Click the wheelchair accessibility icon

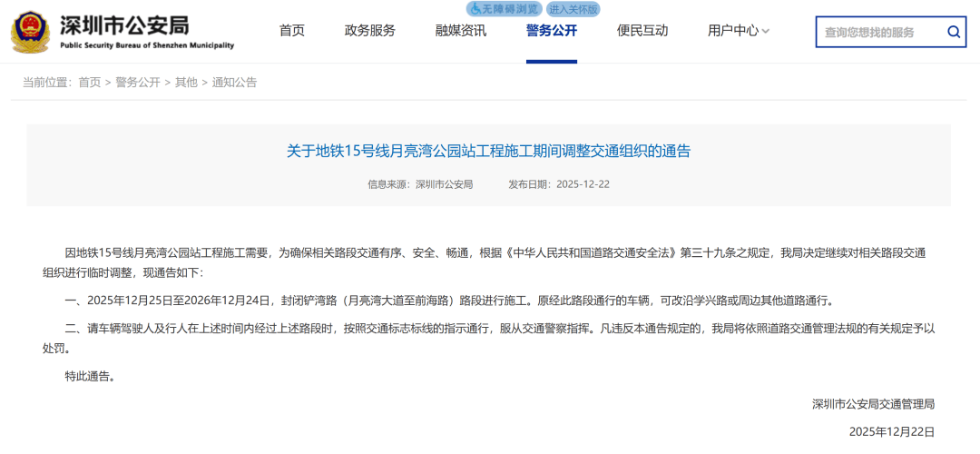tap(475, 9)
